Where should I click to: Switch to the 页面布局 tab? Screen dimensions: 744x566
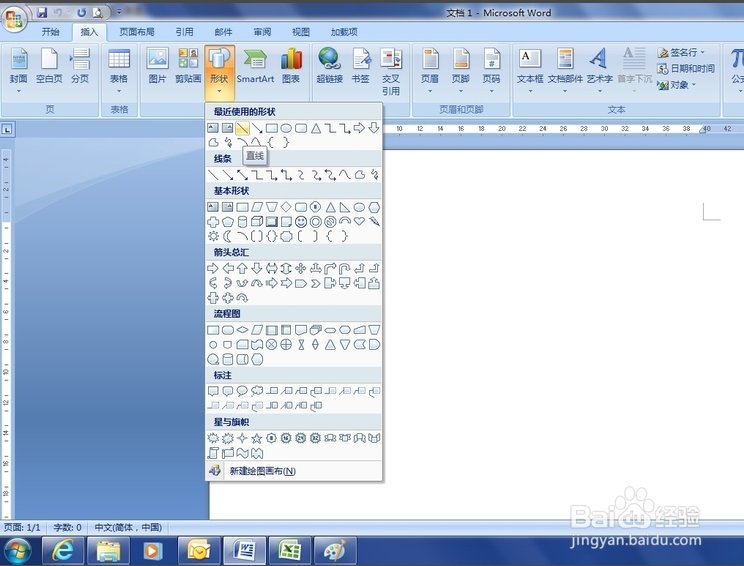coord(137,32)
